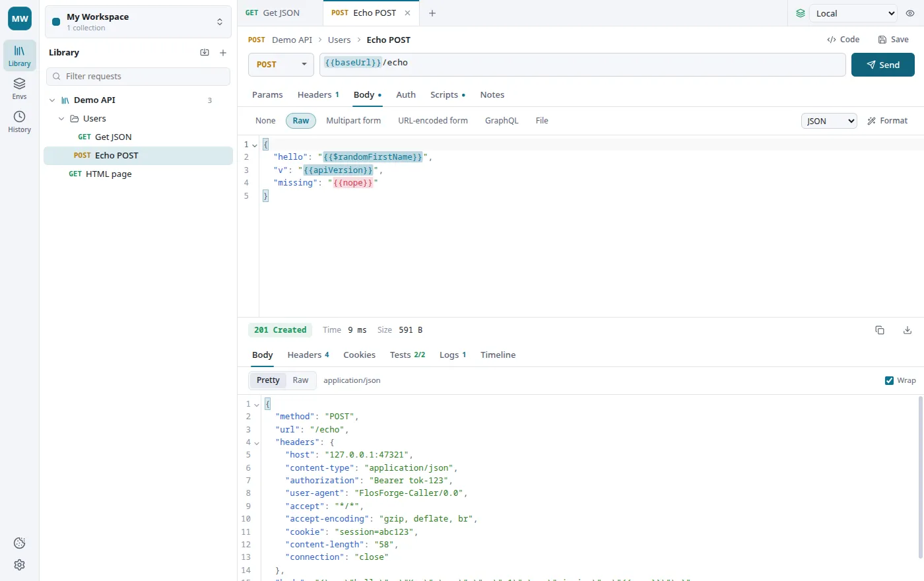The image size is (924, 581).
Task: Click the cookie manager icon
Action: click(x=20, y=543)
